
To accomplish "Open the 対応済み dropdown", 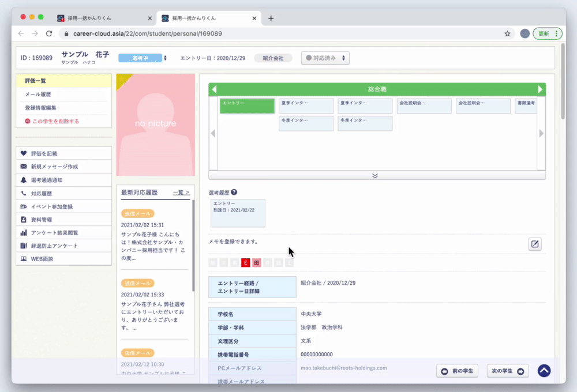I will tap(325, 58).
